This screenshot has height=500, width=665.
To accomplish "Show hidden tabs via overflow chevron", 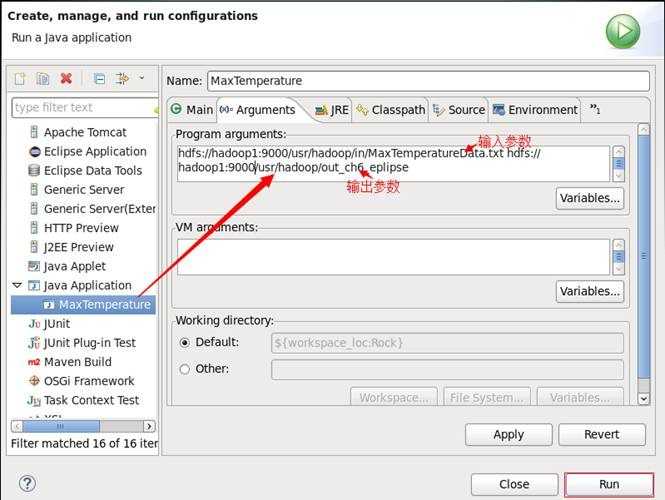I will click(x=595, y=109).
